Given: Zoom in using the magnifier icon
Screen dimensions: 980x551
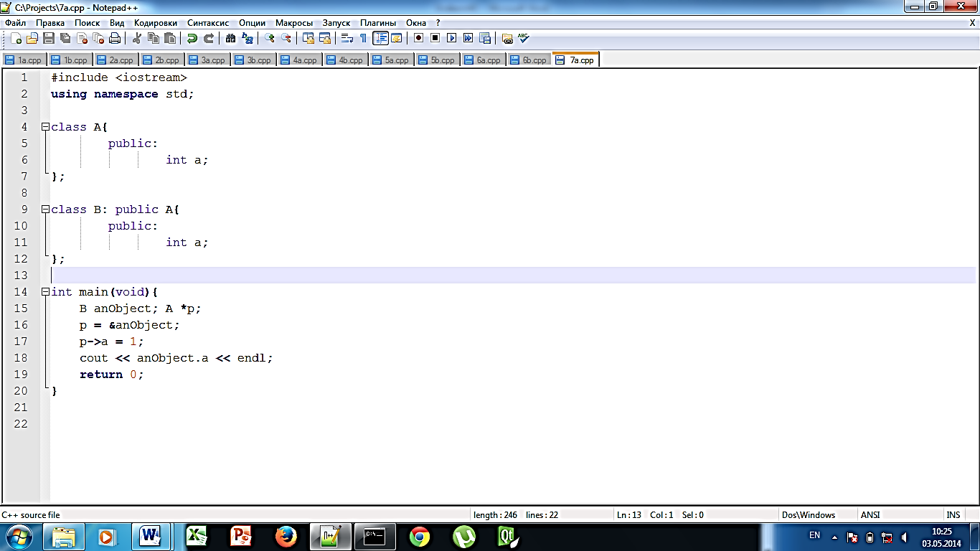Looking at the screenshot, I should click(x=270, y=39).
